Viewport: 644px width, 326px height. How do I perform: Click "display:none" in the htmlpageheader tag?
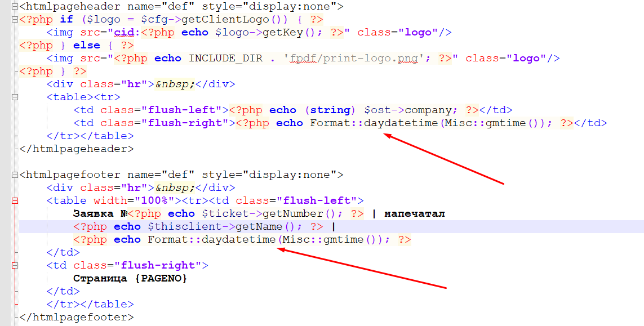click(290, 7)
